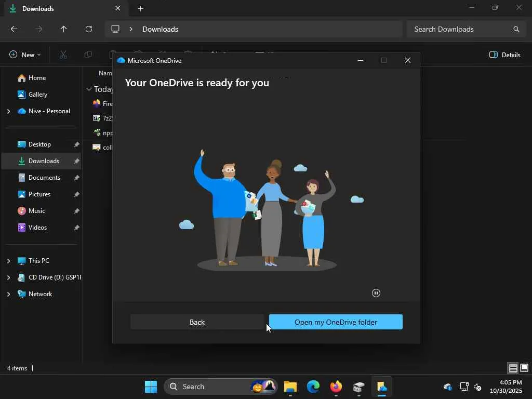This screenshot has height=399, width=532.
Task: Refresh the Downloads folder view
Action: tap(89, 29)
